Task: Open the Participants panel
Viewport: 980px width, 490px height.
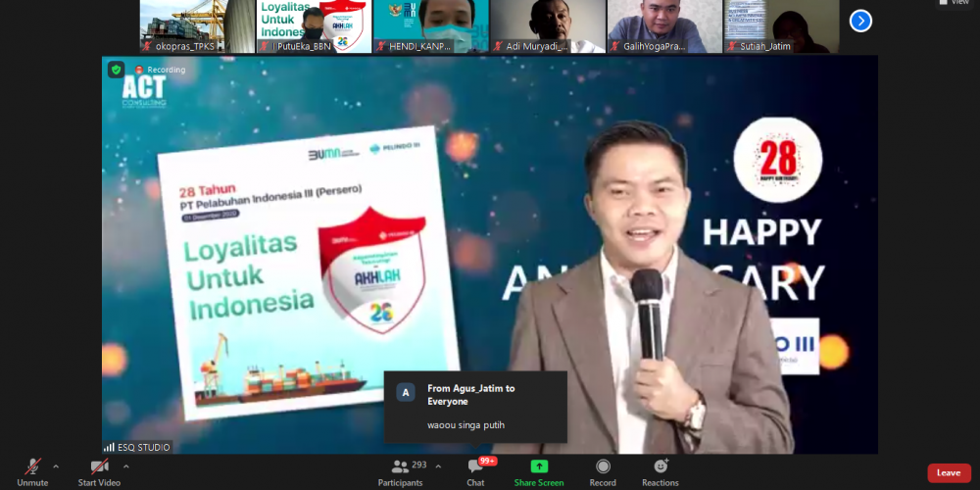Action: coord(400,468)
